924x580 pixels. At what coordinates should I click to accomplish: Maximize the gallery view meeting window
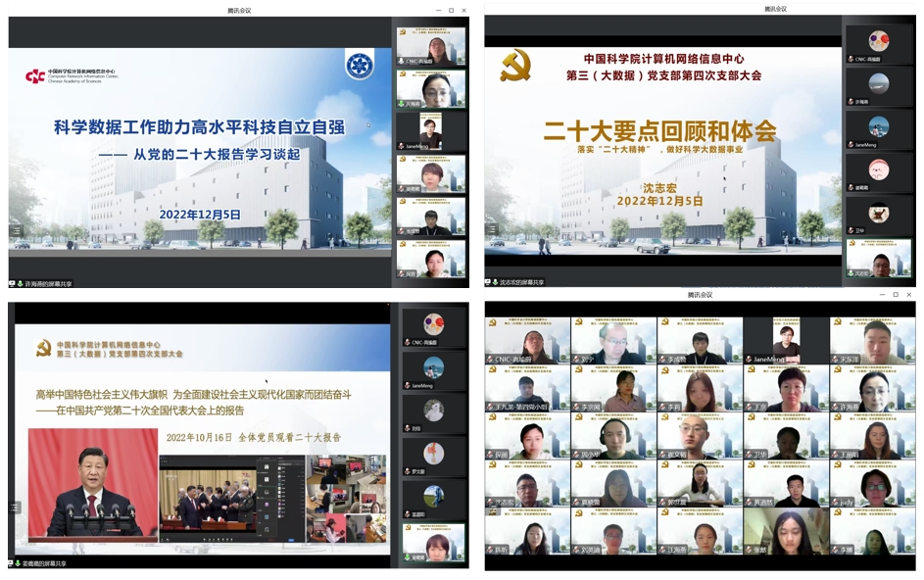coord(895,294)
